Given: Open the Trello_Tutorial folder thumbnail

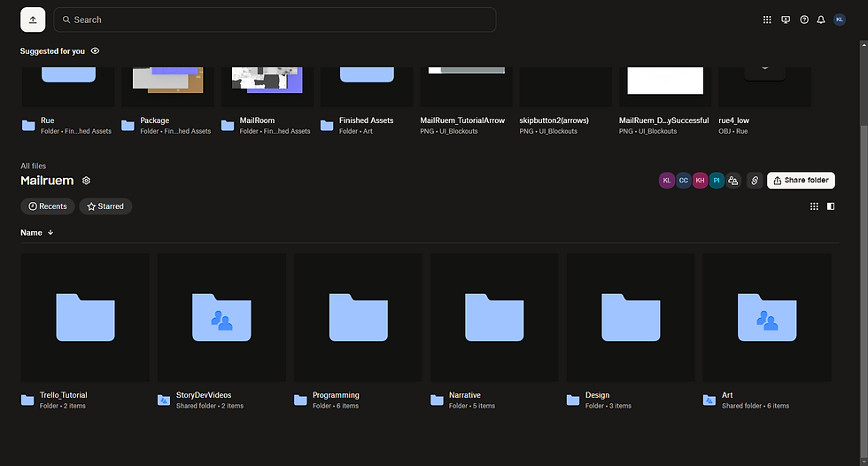Looking at the screenshot, I should pyautogui.click(x=85, y=318).
